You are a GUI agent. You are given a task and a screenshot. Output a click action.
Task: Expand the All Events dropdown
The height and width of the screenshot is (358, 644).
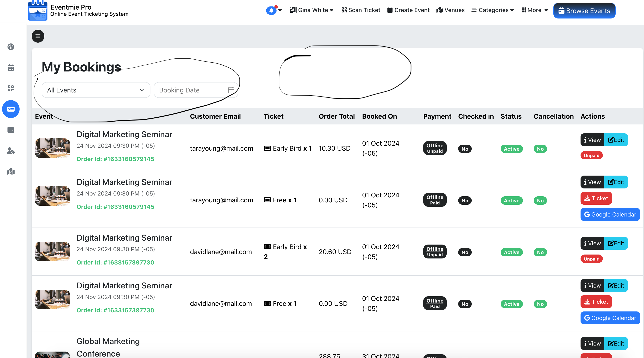[x=96, y=90]
